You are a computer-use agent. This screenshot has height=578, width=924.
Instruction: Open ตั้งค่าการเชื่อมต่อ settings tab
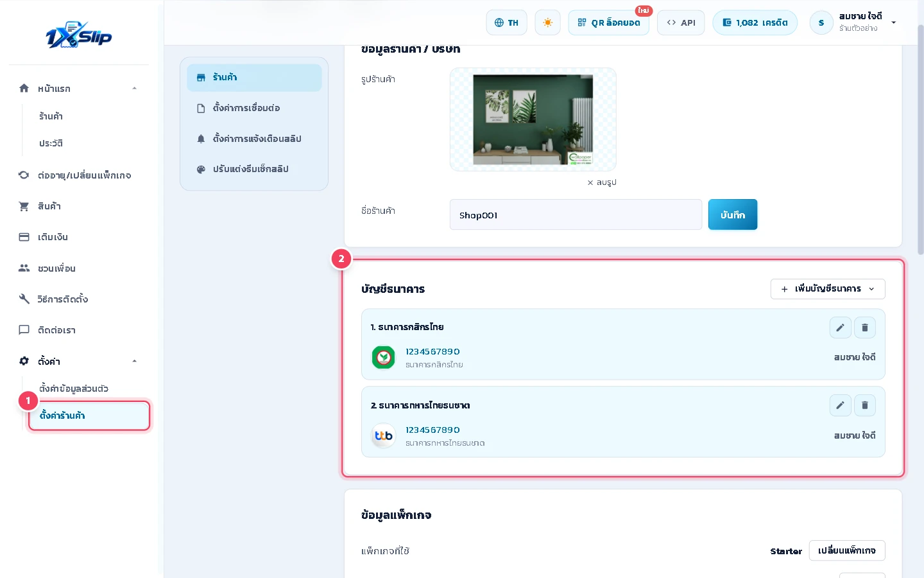pyautogui.click(x=254, y=108)
